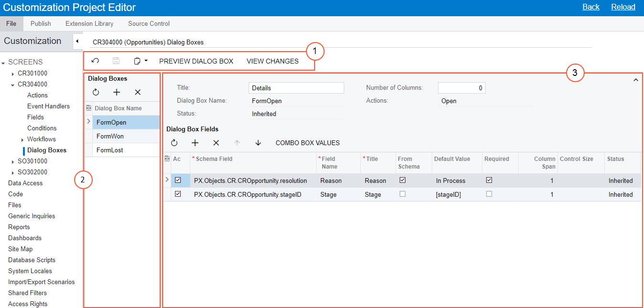Image resolution: width=644 pixels, height=308 pixels.
Task: Refresh the Dialog Boxes list
Action: tap(96, 92)
